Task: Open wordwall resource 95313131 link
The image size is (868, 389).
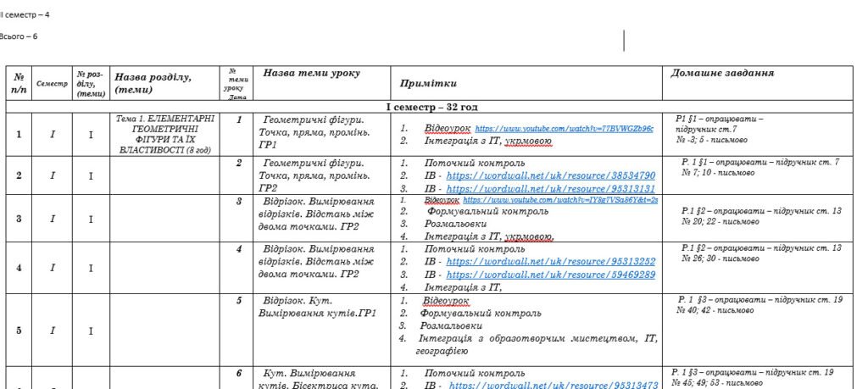Action: point(550,189)
